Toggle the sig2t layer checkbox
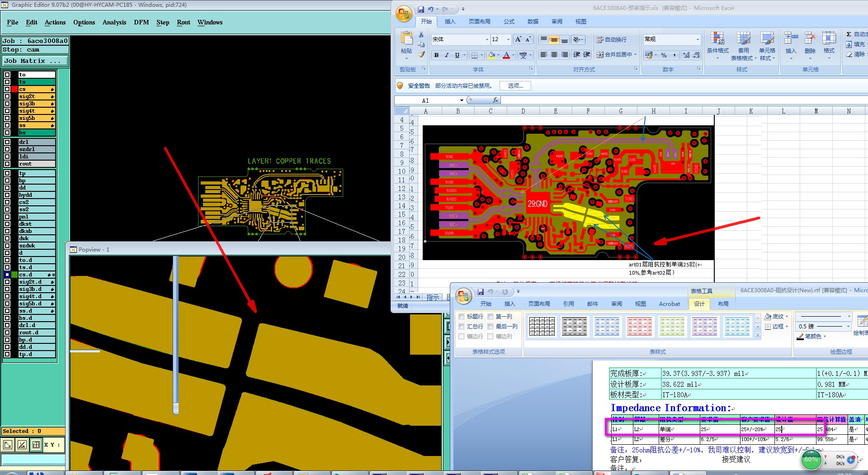The width and height of the screenshot is (868, 475). tap(7, 96)
